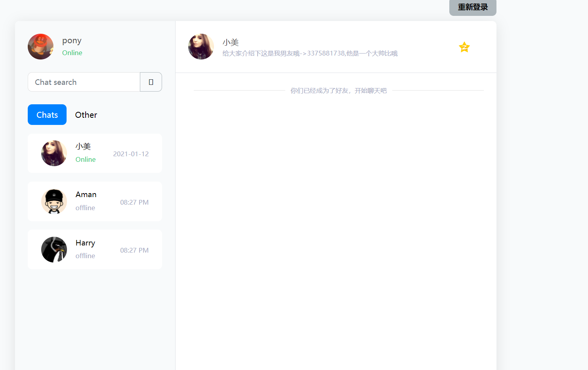
Task: Click pony's Online status text
Action: click(x=72, y=53)
